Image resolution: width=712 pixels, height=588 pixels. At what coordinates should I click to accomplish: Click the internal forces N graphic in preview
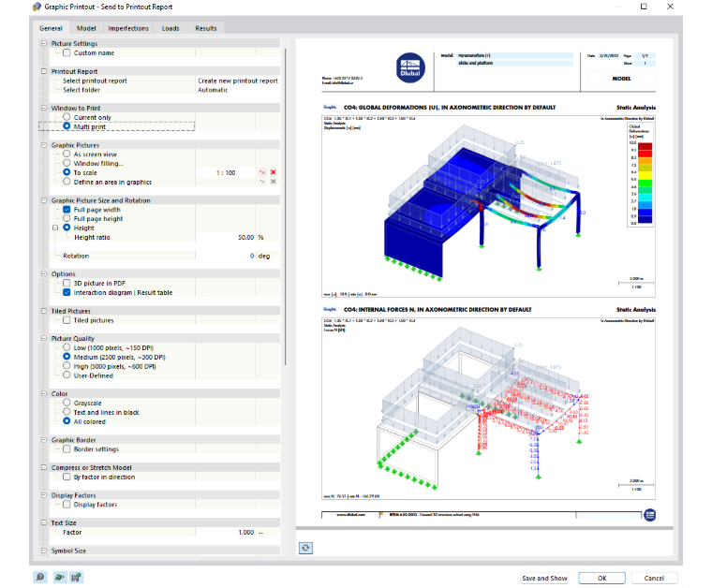488,408
